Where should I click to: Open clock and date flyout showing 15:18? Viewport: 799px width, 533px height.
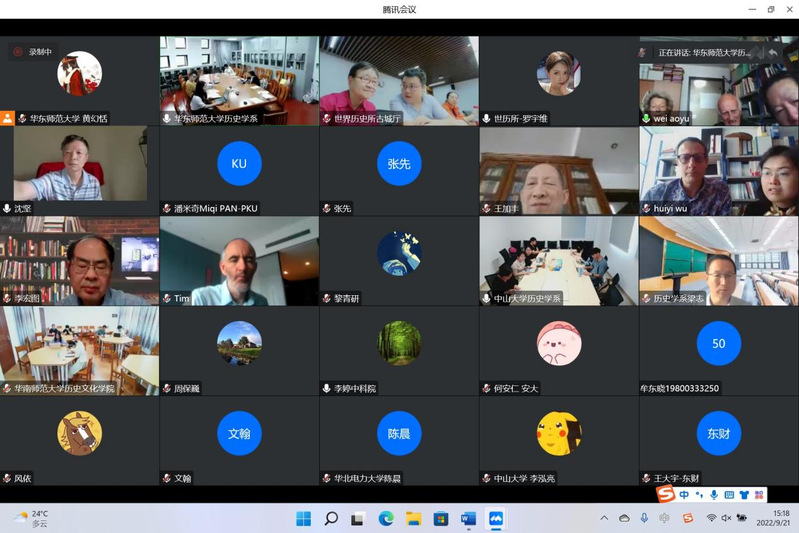click(774, 518)
